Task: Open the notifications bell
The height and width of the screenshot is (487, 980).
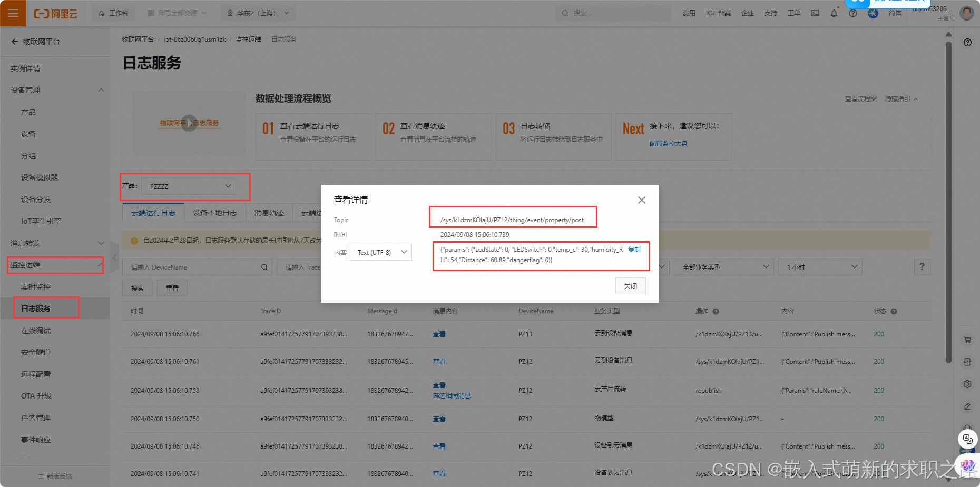Action: (834, 13)
